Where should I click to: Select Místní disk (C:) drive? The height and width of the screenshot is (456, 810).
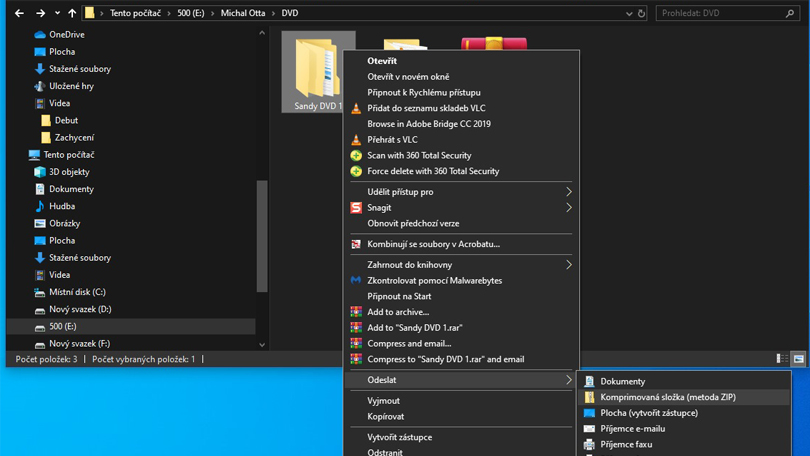tap(77, 292)
